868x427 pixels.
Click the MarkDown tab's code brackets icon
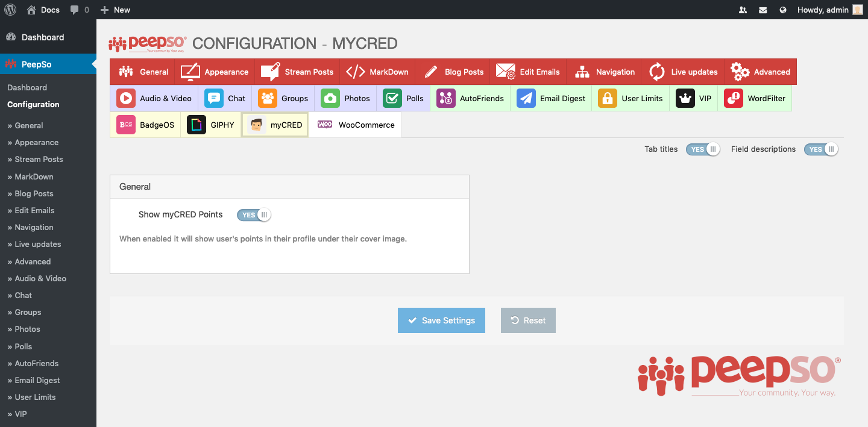355,72
